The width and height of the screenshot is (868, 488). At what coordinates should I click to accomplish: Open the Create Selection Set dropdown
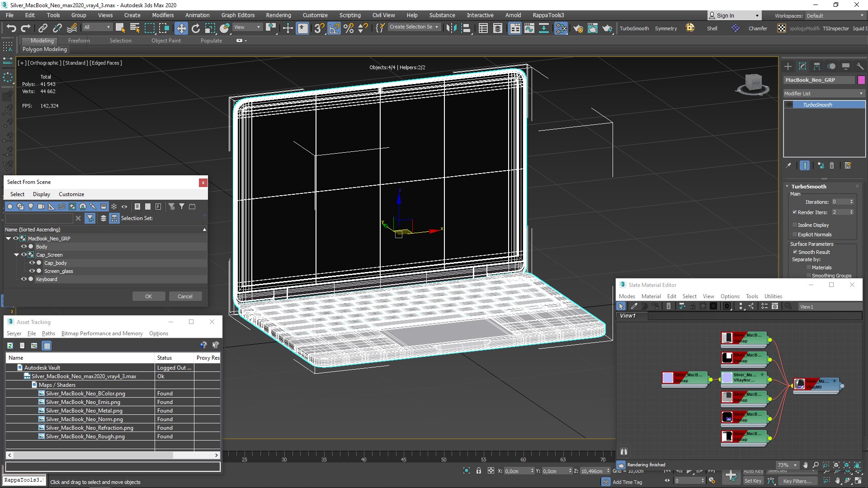point(414,27)
